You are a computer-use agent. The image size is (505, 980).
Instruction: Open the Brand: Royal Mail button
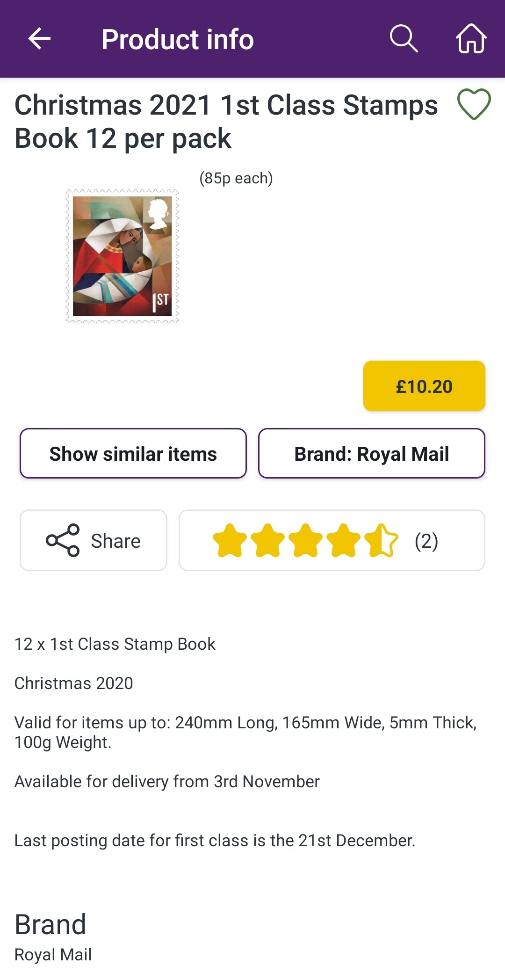point(371,453)
